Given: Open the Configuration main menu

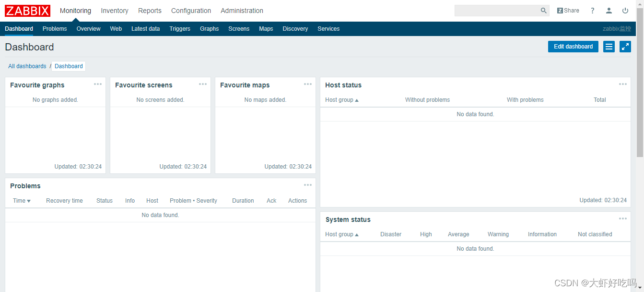Looking at the screenshot, I should pos(191,11).
